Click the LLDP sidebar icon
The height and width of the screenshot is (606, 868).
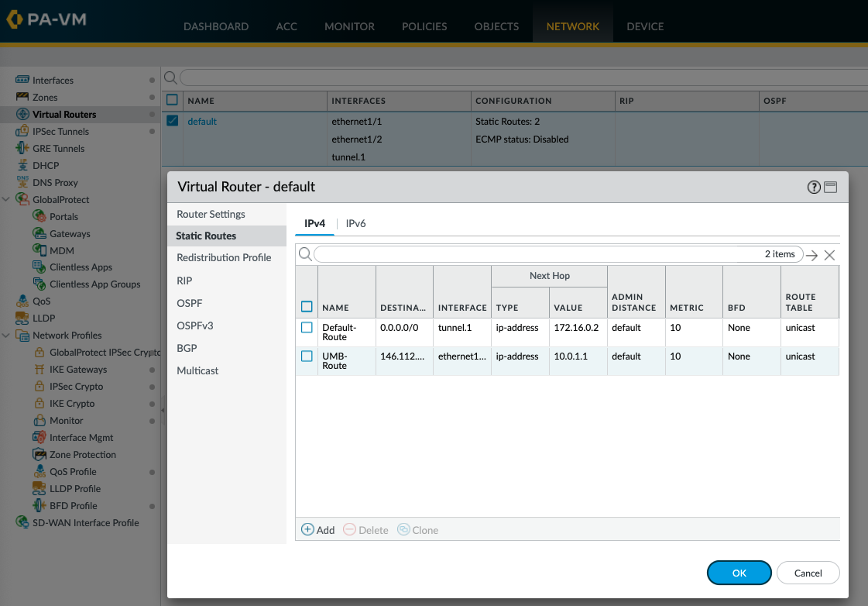click(x=22, y=318)
